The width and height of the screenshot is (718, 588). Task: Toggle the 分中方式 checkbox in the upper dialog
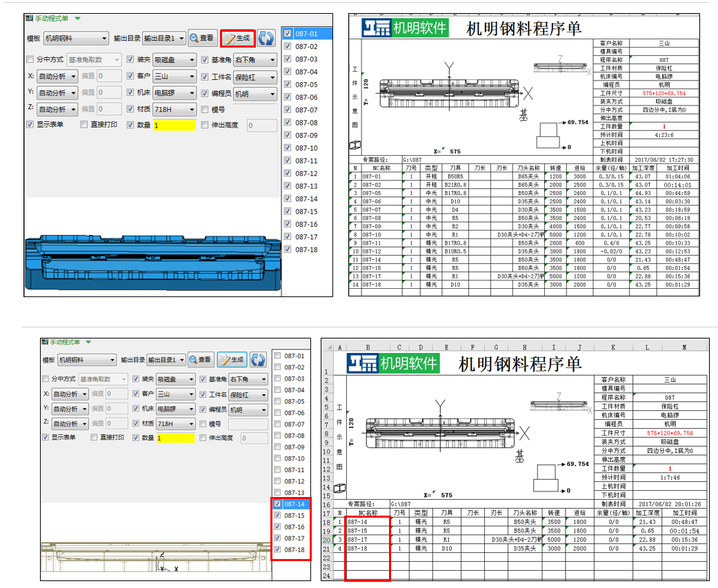click(30, 59)
